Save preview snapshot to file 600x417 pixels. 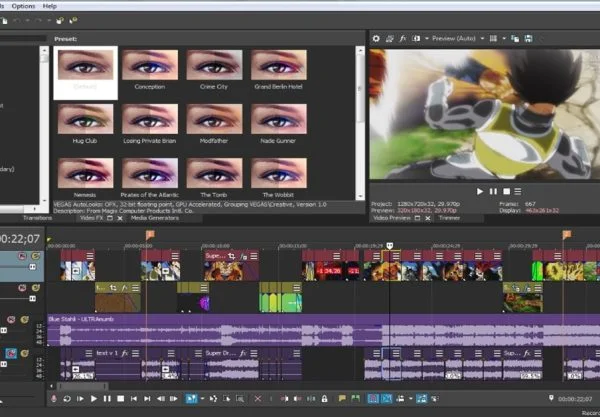pyautogui.click(x=528, y=39)
